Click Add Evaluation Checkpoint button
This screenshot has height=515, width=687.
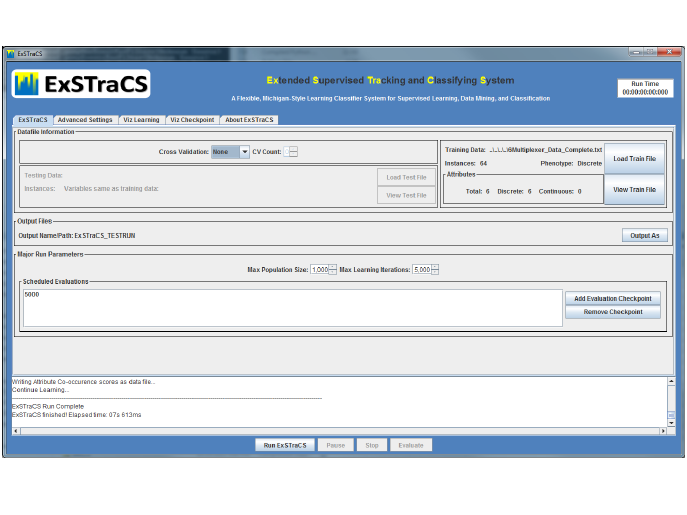tap(613, 298)
